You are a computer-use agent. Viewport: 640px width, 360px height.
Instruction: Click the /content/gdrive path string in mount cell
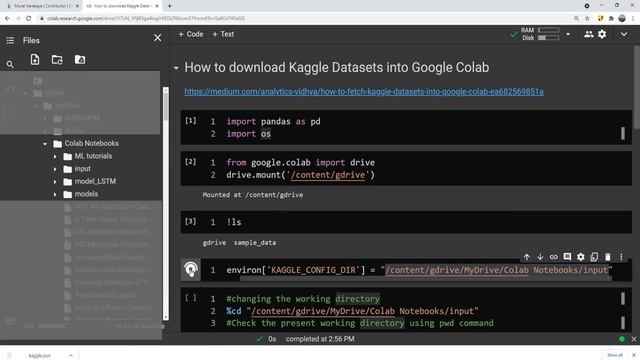(329, 175)
